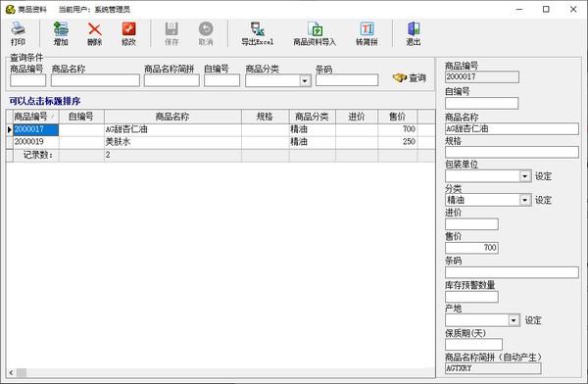The image size is (588, 384).
Task: Click 设定 next to 包装单位
Action: tap(543, 176)
